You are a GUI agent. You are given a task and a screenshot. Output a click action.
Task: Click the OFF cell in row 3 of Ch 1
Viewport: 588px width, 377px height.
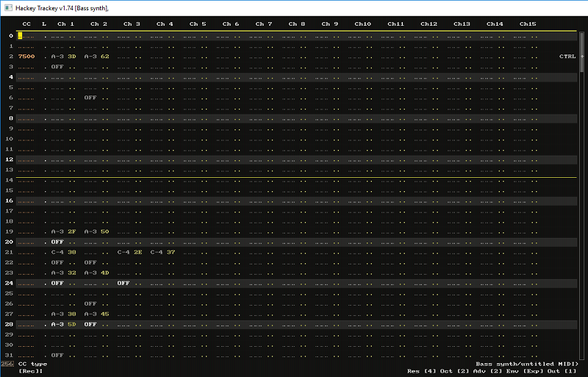coord(57,66)
